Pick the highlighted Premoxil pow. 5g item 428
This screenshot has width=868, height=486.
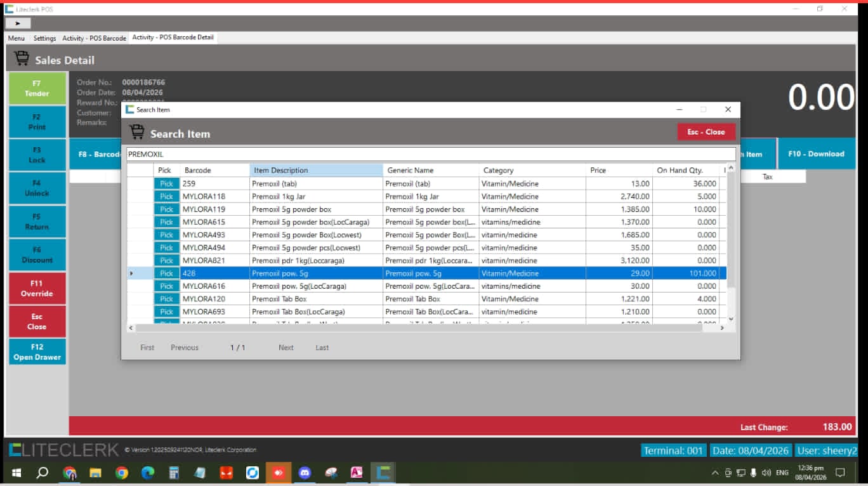[x=166, y=273]
